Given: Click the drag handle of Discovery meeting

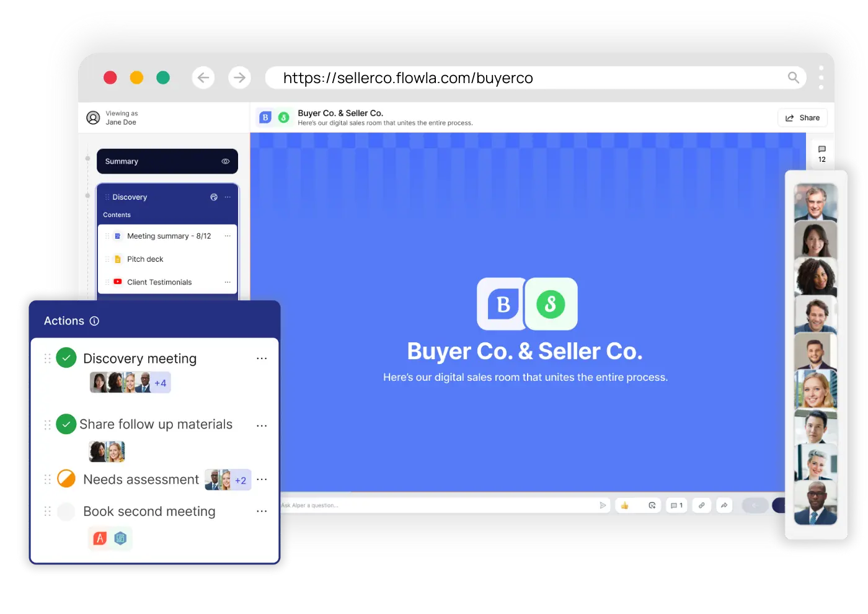Looking at the screenshot, I should click(48, 358).
